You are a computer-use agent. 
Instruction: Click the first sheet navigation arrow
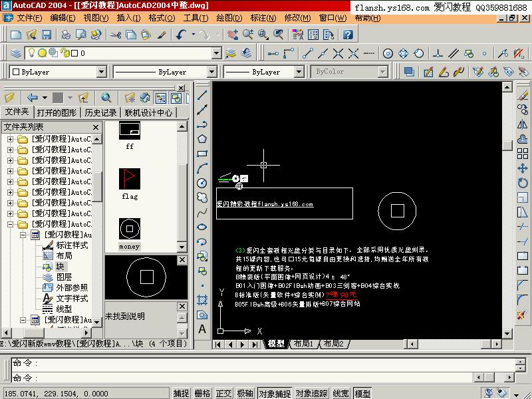point(218,344)
